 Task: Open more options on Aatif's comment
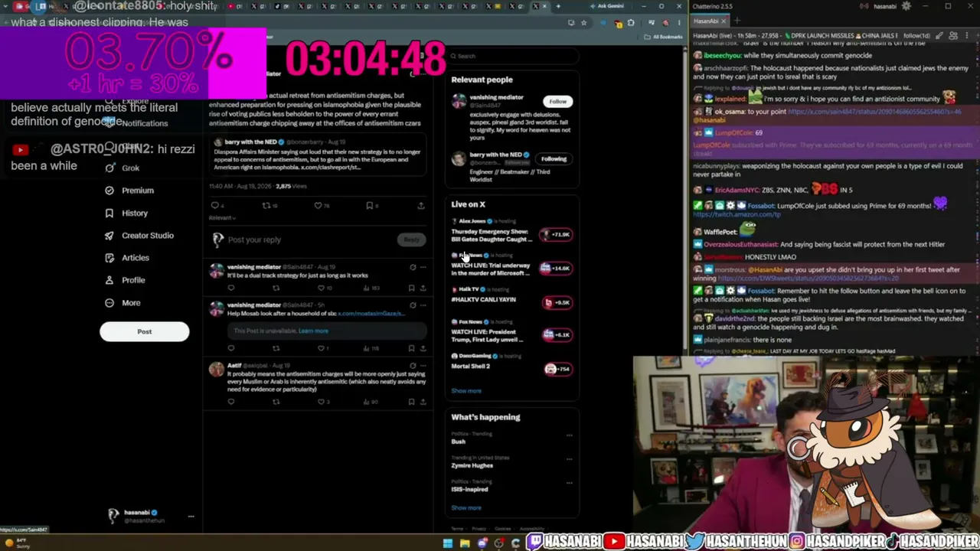(x=422, y=366)
